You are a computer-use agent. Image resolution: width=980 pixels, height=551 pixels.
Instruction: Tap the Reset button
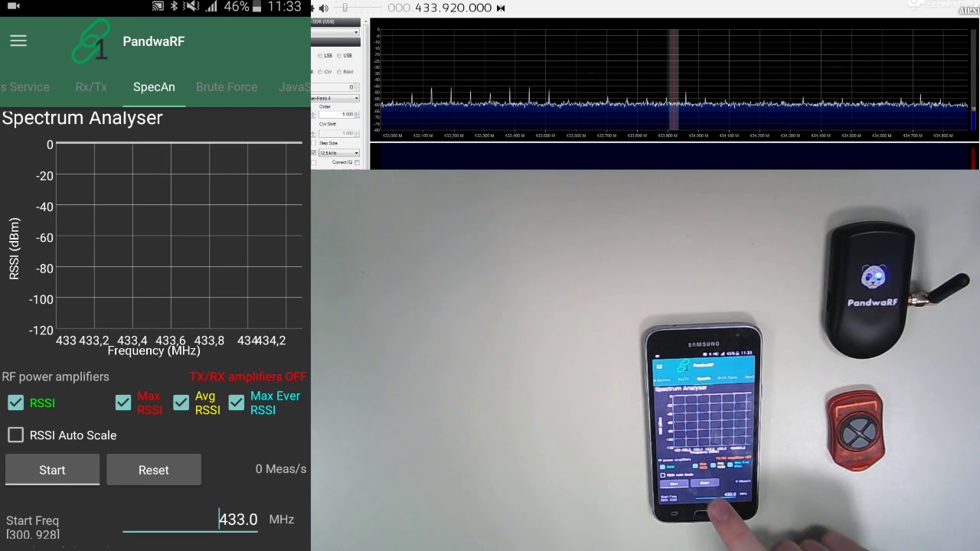(154, 470)
